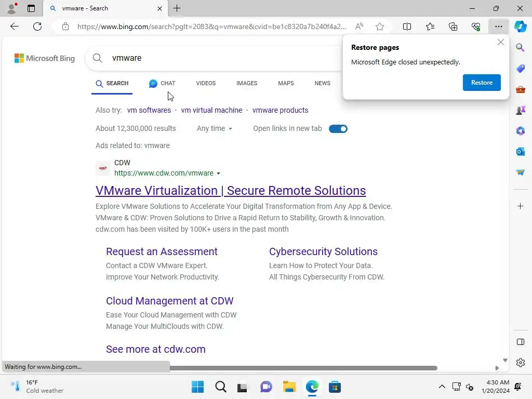Switch to the MAPS tab
Image resolution: width=532 pixels, height=399 pixels.
pyautogui.click(x=286, y=83)
